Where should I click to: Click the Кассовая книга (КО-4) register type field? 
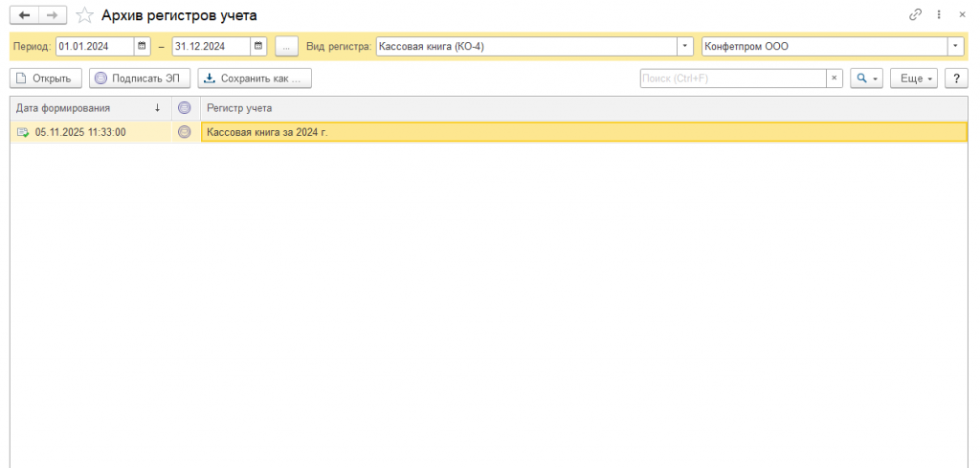coord(527,46)
